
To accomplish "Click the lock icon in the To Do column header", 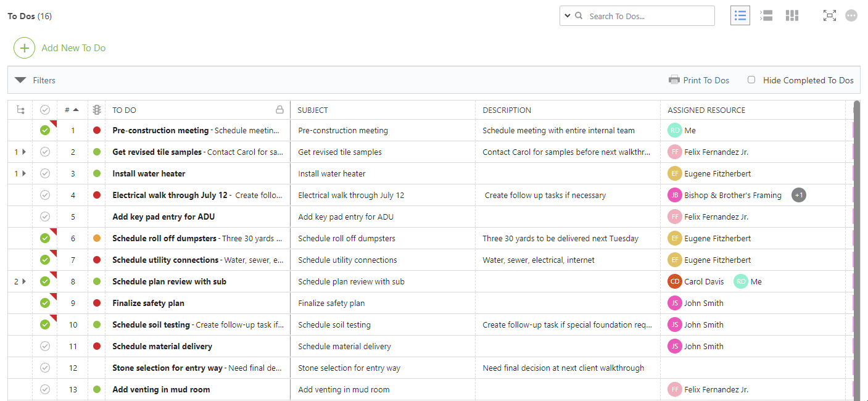I will click(x=279, y=110).
